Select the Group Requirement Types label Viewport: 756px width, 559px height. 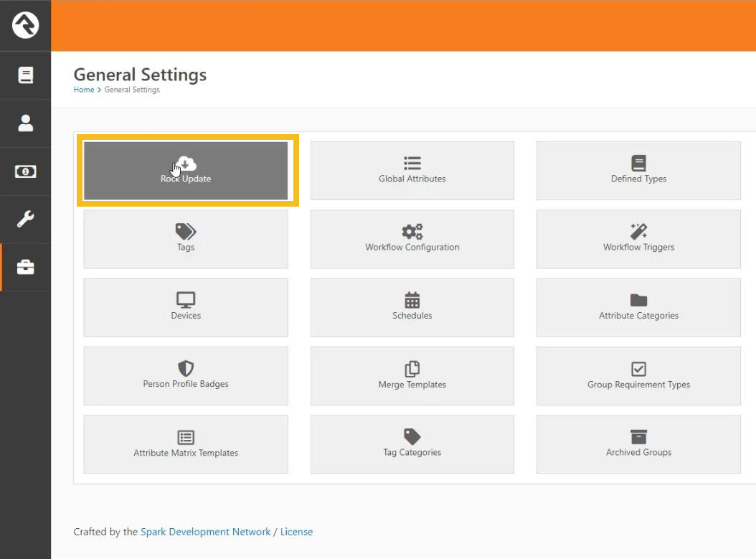pos(638,385)
